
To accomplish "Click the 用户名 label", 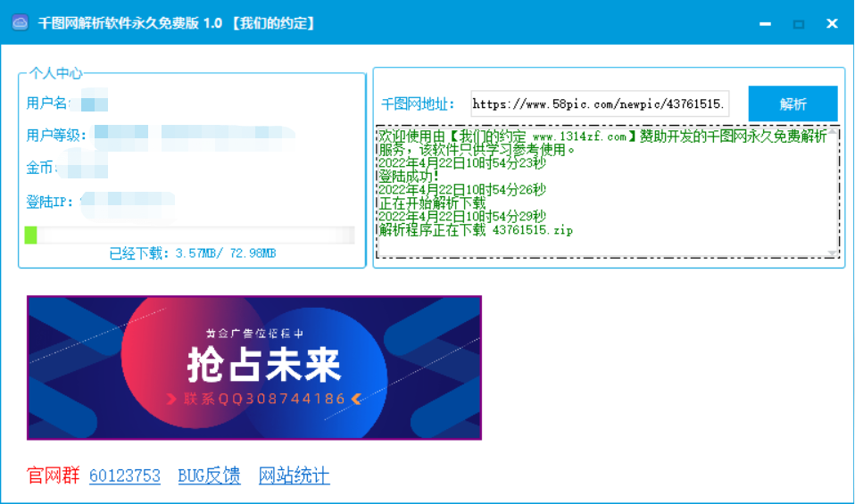I will [x=47, y=103].
